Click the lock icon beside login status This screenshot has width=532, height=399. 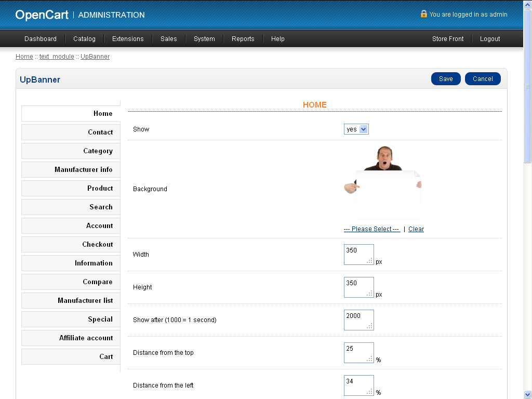[423, 14]
